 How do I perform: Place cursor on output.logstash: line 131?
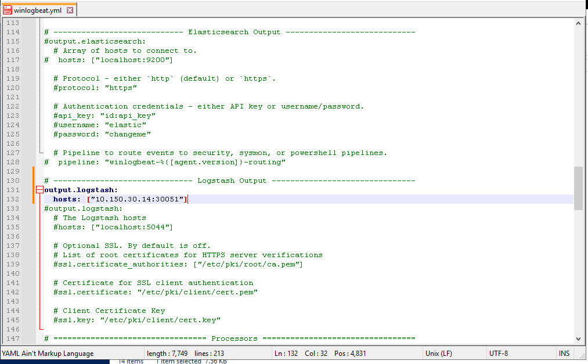click(81, 190)
